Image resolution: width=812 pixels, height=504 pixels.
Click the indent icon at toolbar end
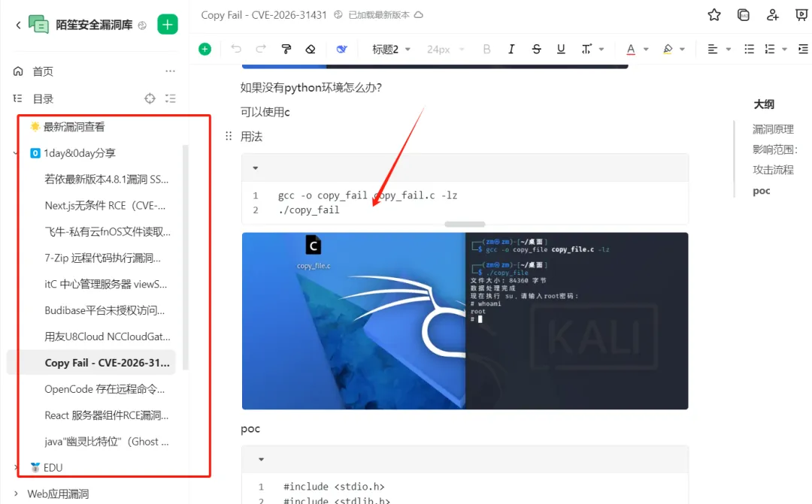(803, 49)
